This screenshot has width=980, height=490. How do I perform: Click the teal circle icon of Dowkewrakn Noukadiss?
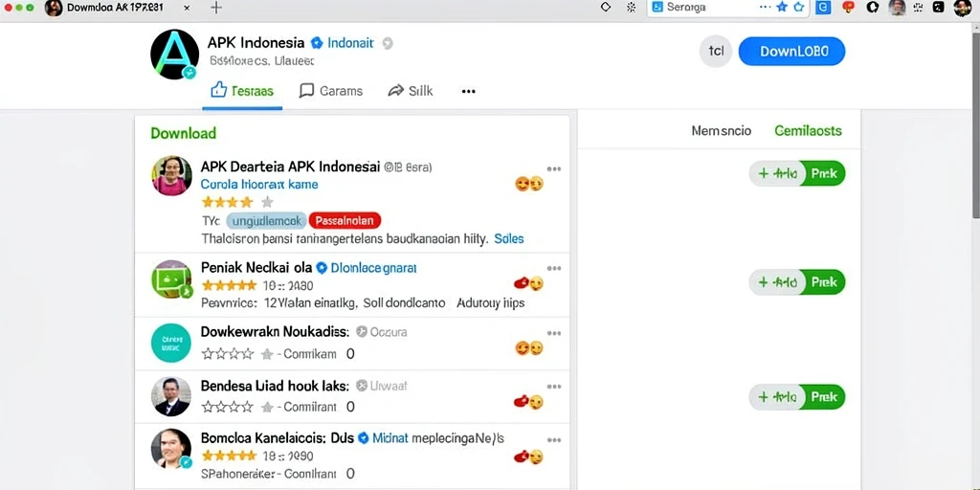pos(170,343)
